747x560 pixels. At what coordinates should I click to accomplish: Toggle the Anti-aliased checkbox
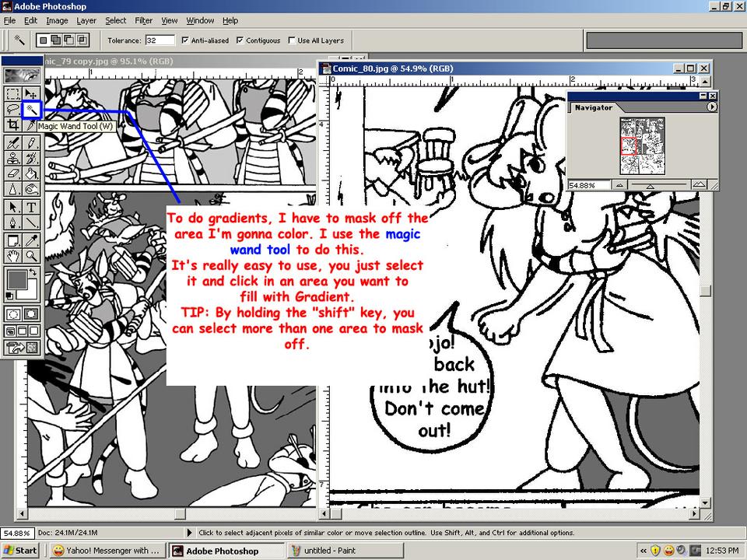coord(185,40)
